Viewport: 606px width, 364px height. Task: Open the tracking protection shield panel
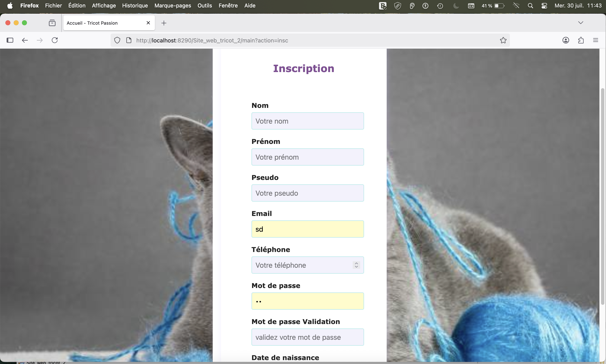point(117,40)
